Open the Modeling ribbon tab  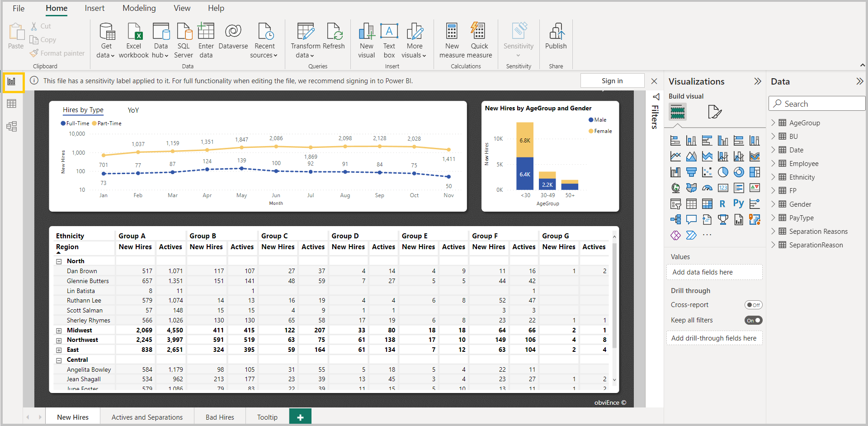(x=139, y=8)
